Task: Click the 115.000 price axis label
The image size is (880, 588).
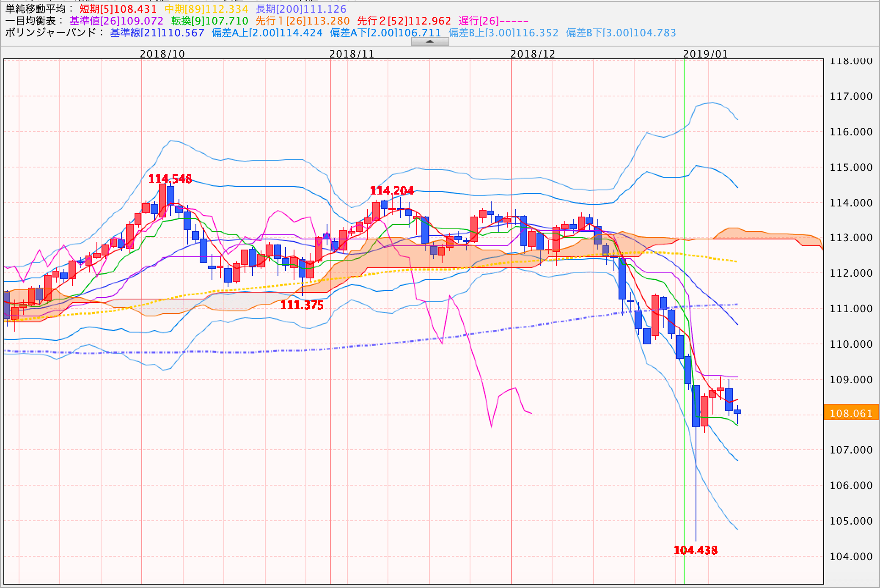Action: 851,168
